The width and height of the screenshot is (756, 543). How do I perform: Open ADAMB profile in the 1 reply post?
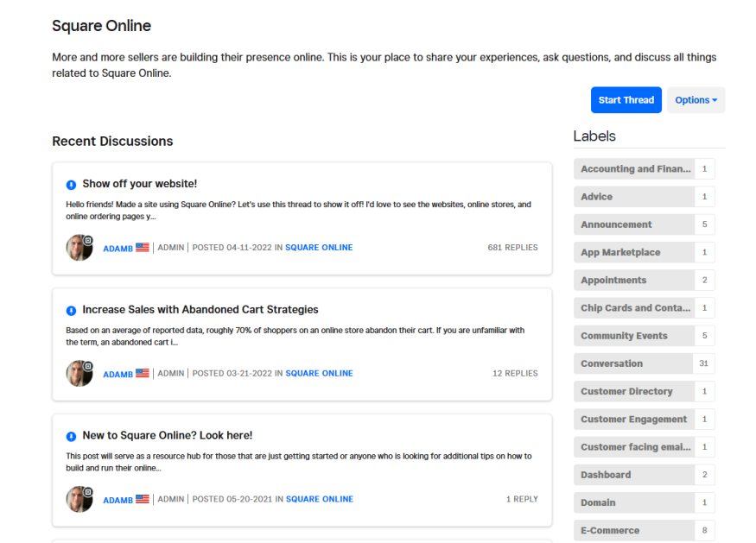[118, 500]
